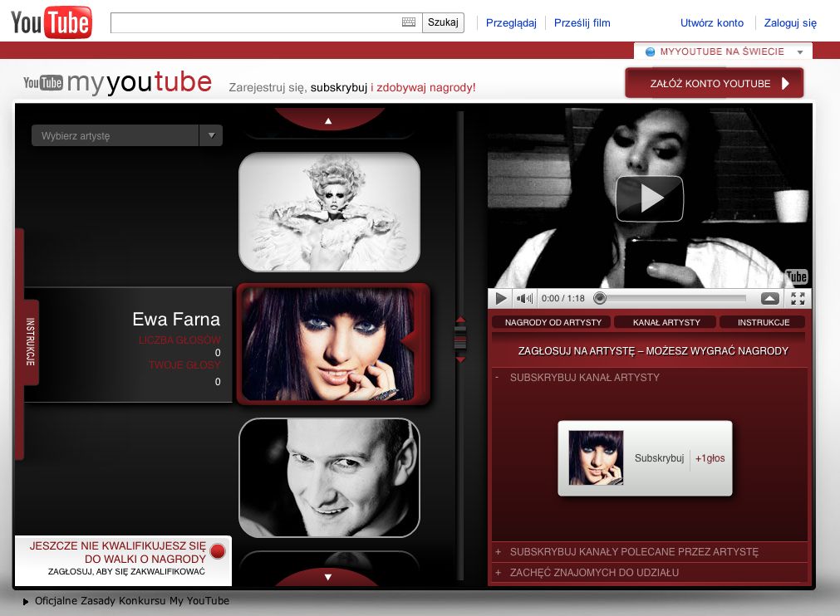Click the globe icon beside MyYouTube na świecie
This screenshot has width=840, height=616.
click(x=651, y=52)
